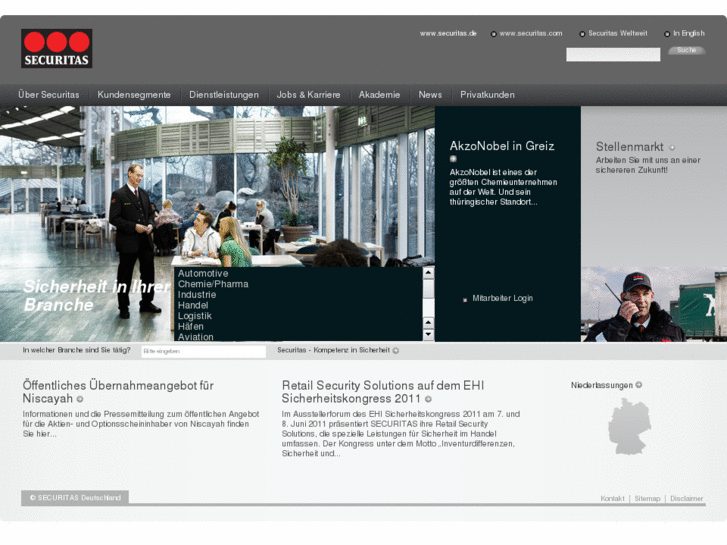Image resolution: width=727 pixels, height=545 pixels.
Task: Click the lower up arrow of the Branche list scrollbar
Action: 428,322
